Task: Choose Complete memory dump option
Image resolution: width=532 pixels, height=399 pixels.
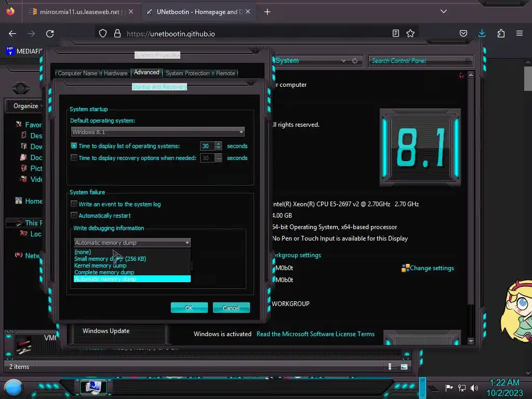Action: point(132,272)
